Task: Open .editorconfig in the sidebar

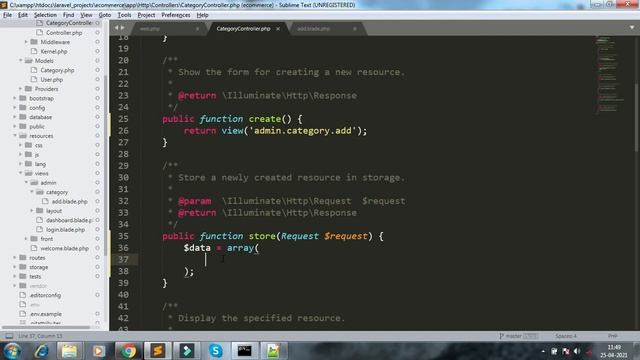Action: [x=45, y=295]
